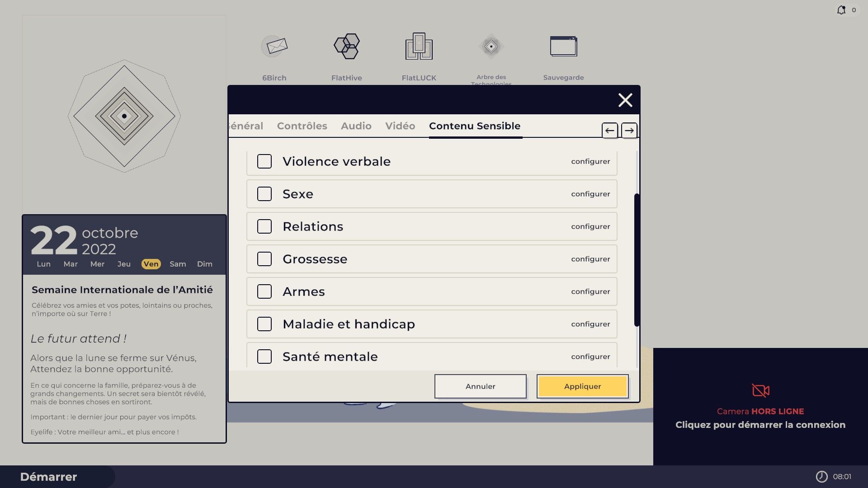The width and height of the screenshot is (868, 488).
Task: Select Ven in the calendar week
Action: 151,264
